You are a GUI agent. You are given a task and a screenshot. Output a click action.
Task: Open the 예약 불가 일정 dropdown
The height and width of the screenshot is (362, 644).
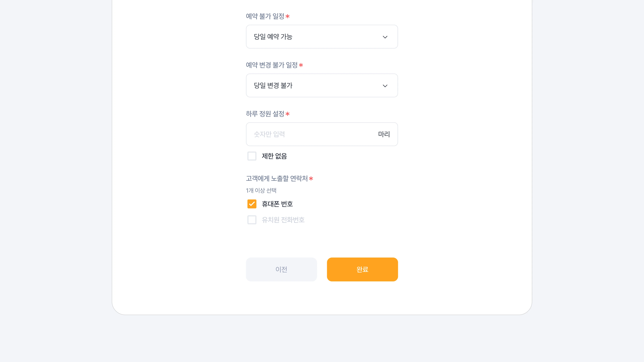tap(322, 37)
